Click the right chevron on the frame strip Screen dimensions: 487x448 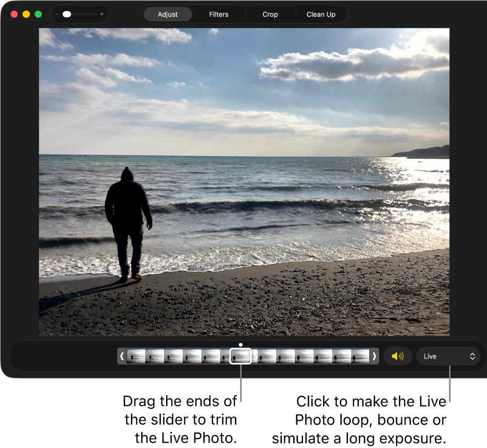(x=375, y=356)
